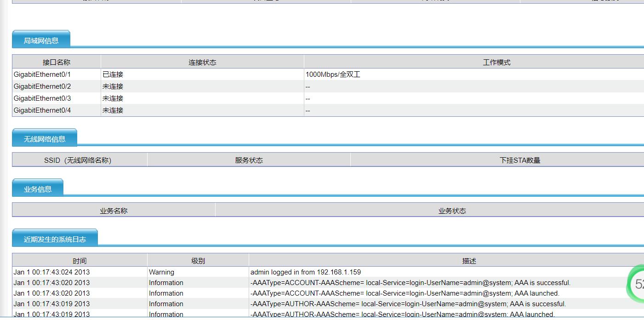Select the GigabitEthernet0/2 interface row
Image resolution: width=644 pixels, height=320 pixels.
[328, 86]
